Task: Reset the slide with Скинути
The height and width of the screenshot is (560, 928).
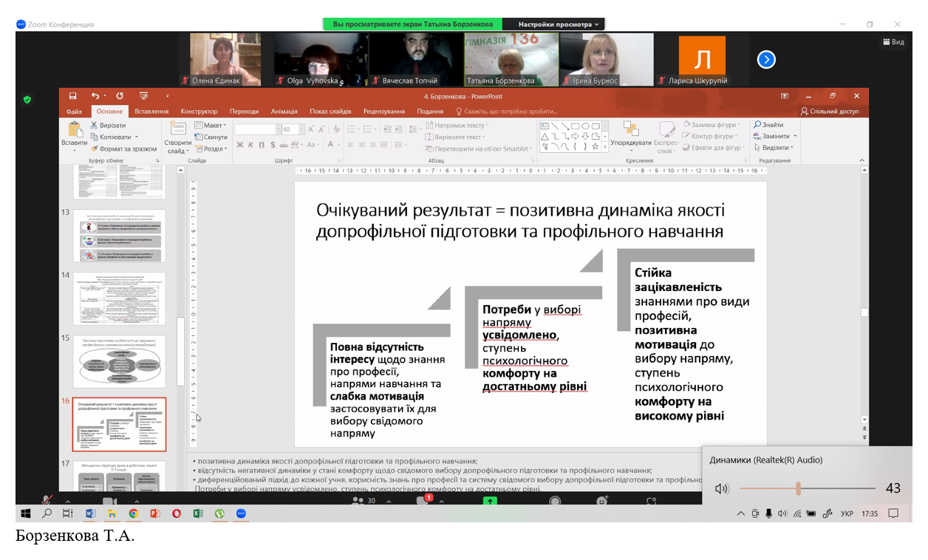Action: tap(211, 137)
